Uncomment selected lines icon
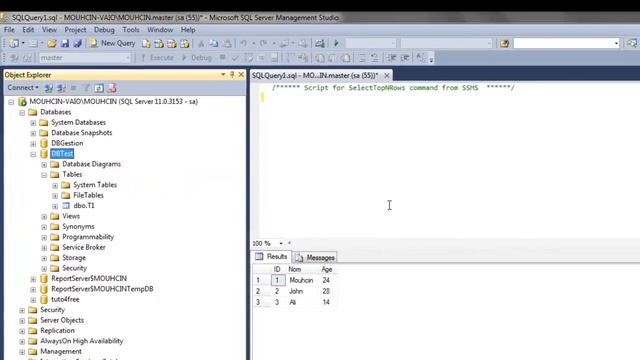 click(x=374, y=58)
